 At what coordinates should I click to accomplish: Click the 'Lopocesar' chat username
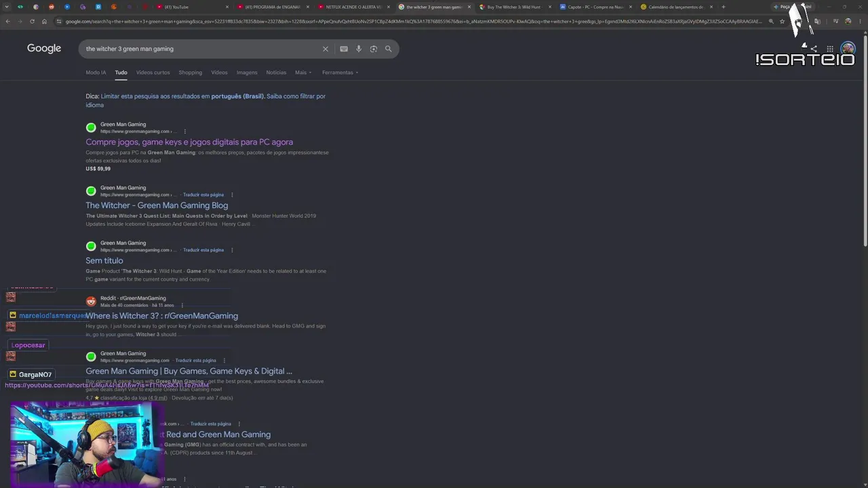tap(28, 346)
